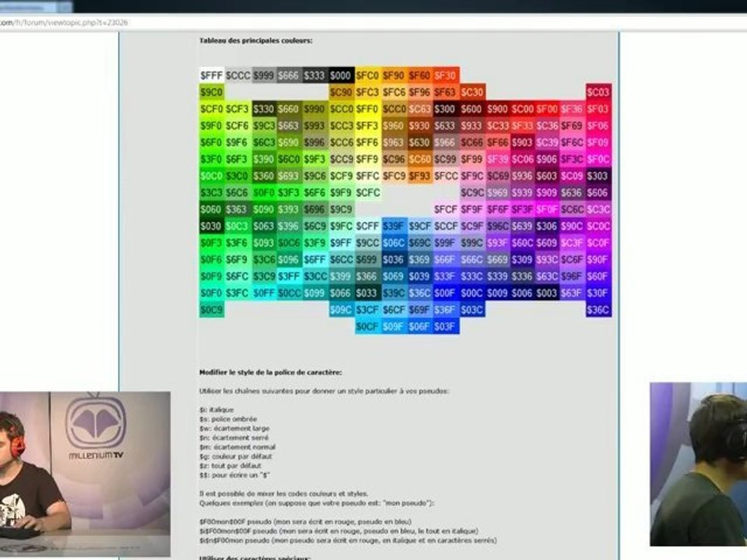
Task: Pick the golden $FC0 swatch
Action: click(x=366, y=75)
